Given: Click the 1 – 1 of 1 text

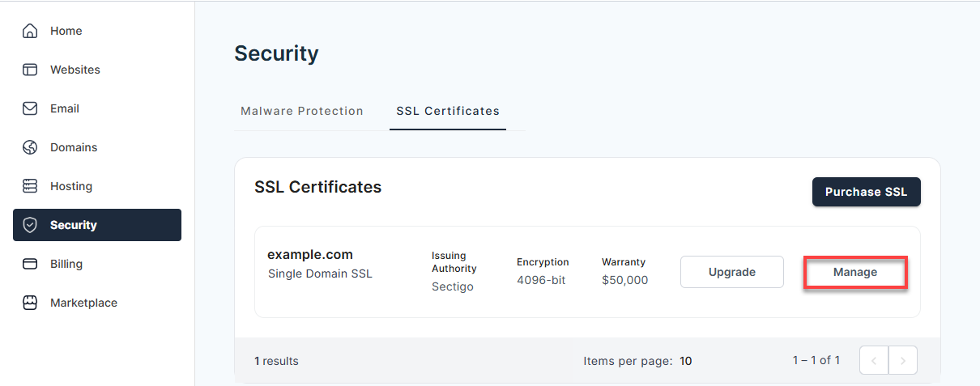Looking at the screenshot, I should coord(816,360).
